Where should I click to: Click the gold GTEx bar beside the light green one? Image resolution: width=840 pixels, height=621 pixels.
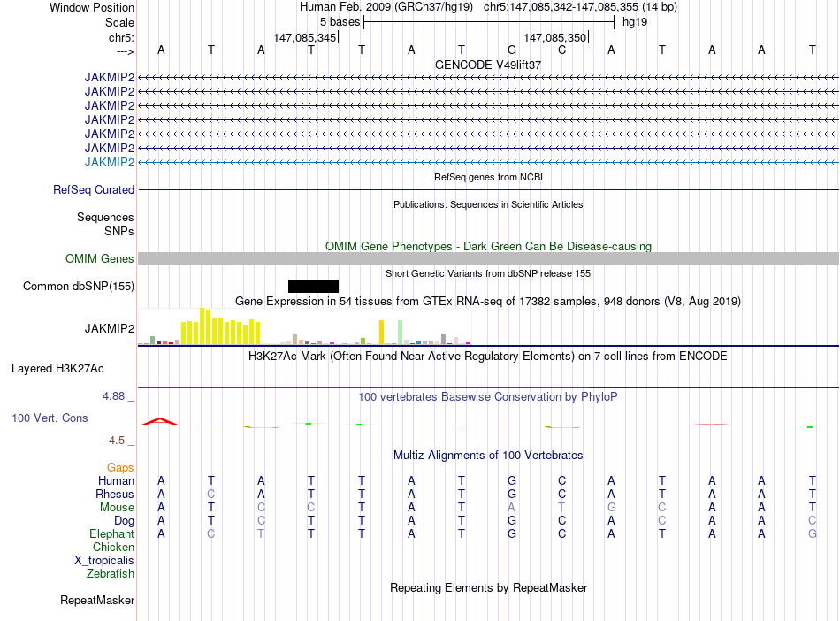coord(381,333)
